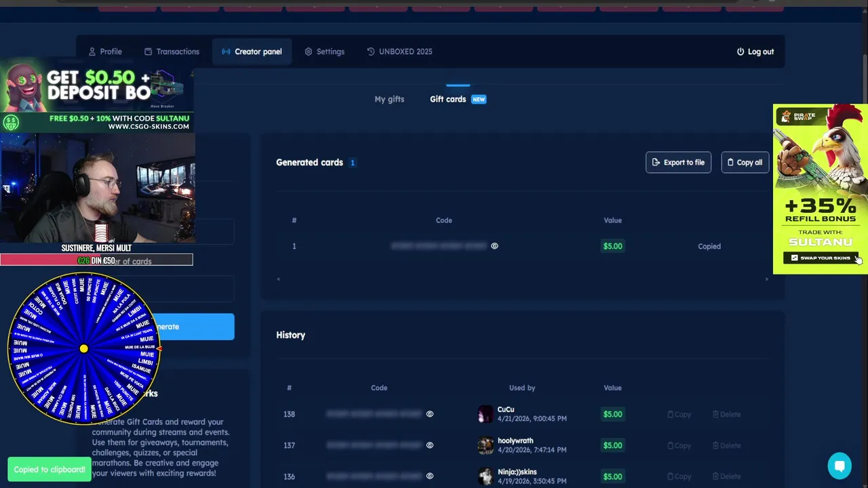
Task: Click the $5.00 value in row 137
Action: 612,445
